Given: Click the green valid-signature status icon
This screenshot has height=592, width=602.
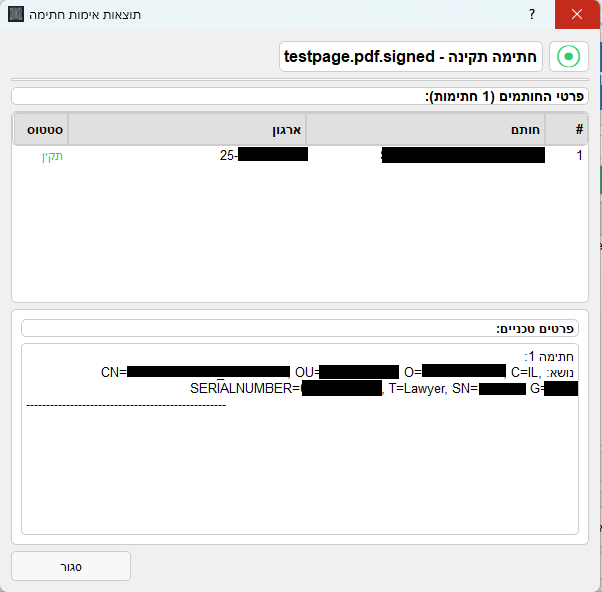Looking at the screenshot, I should (x=568, y=57).
